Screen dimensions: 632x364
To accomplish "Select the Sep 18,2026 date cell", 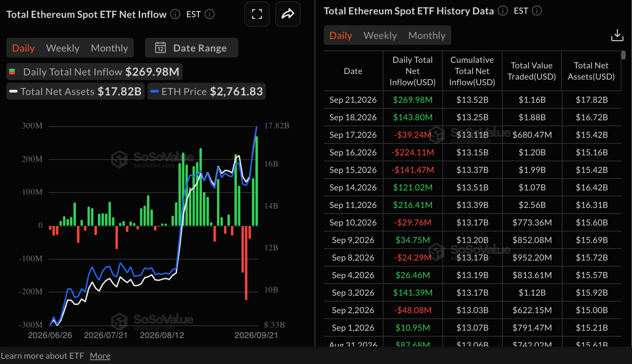I will 353,117.
